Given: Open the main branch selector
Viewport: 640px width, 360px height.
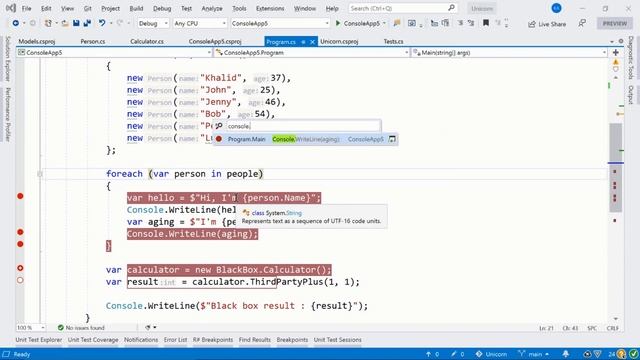Looking at the screenshot, I should pyautogui.click(x=534, y=354).
